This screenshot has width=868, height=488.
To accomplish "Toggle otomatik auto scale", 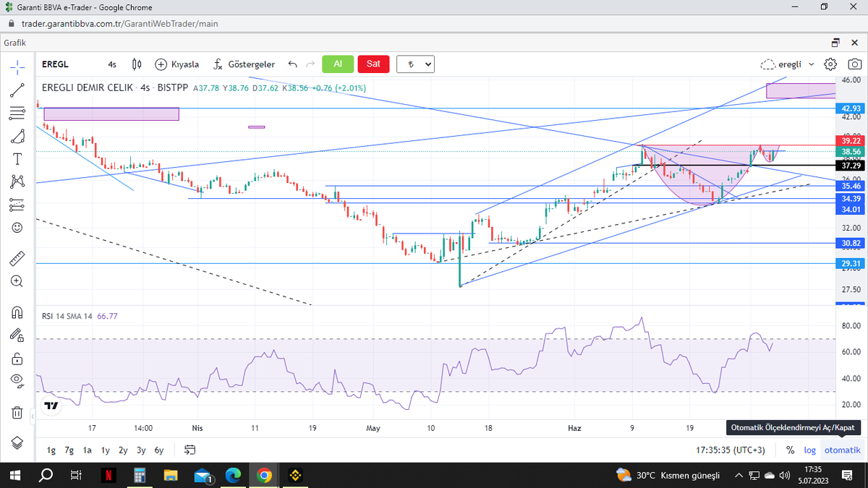I will [x=843, y=450].
